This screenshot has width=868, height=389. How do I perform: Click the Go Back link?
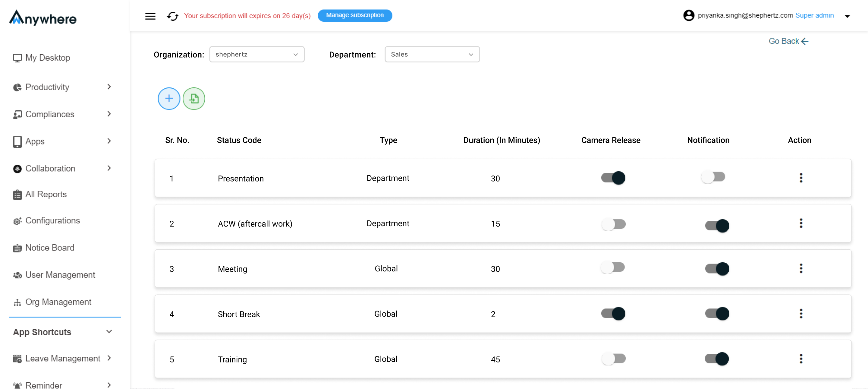788,41
